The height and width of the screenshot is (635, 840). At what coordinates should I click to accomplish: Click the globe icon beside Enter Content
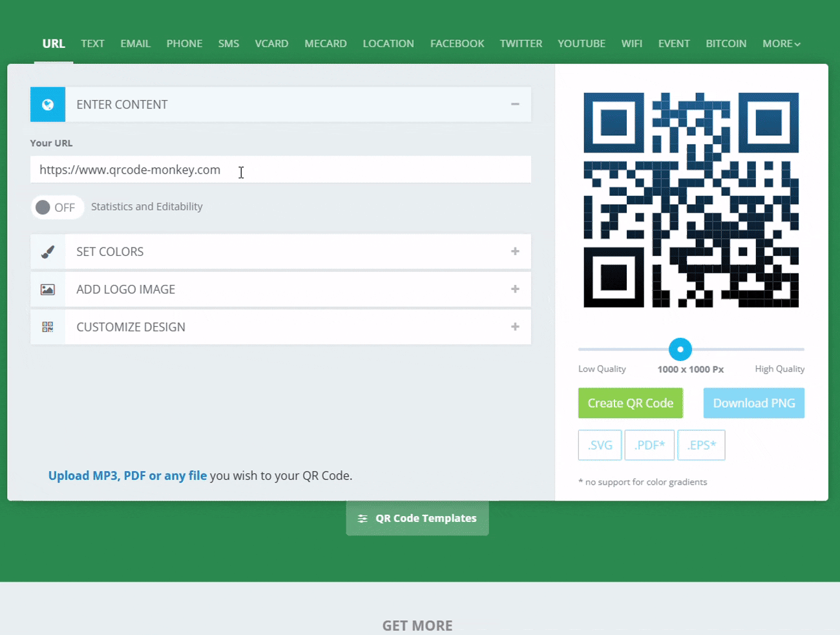coord(48,105)
